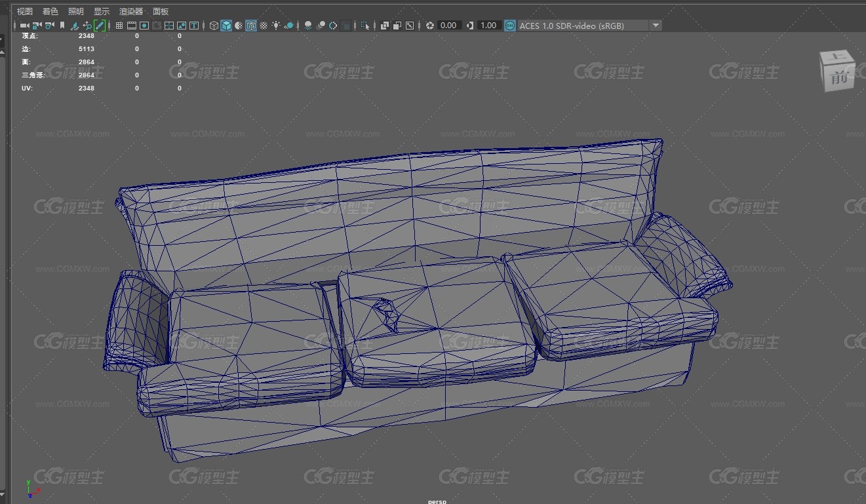Click the Textured checker icon

(264, 26)
